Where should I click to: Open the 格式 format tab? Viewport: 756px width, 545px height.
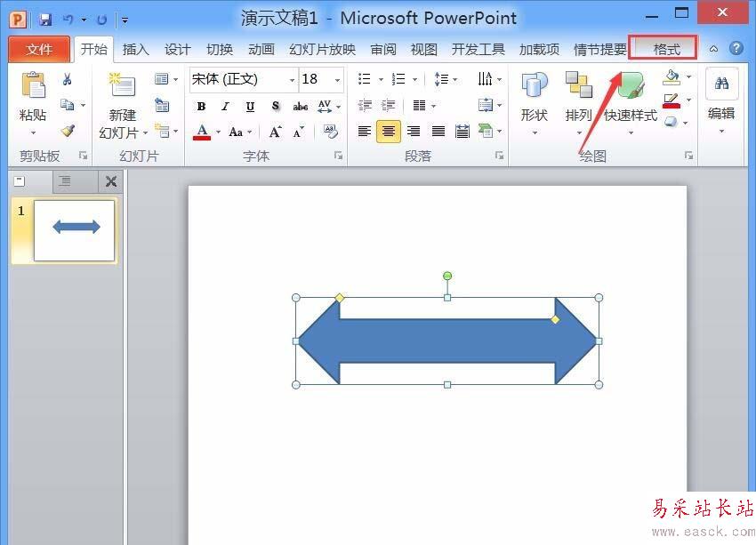point(666,49)
